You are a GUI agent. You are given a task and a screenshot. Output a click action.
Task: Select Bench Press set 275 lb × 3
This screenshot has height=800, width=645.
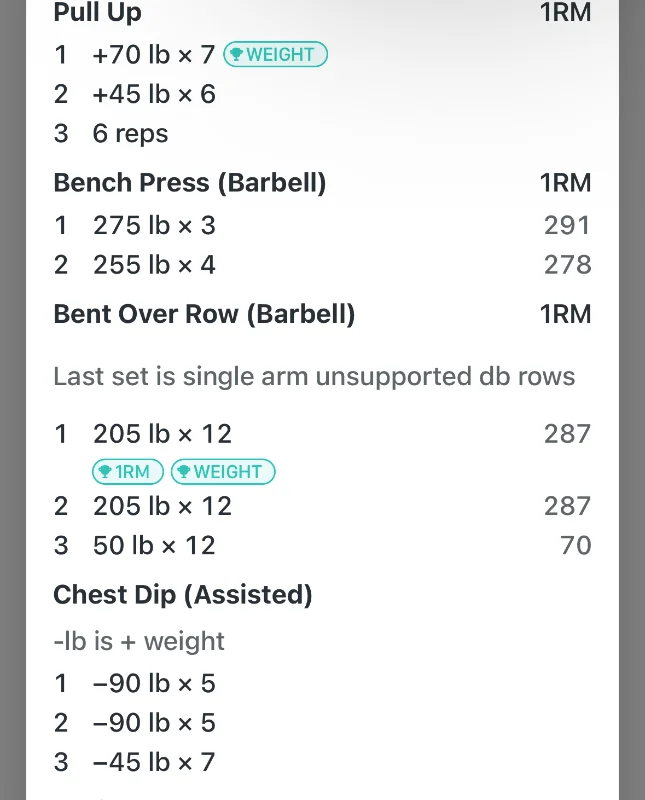[x=322, y=225]
